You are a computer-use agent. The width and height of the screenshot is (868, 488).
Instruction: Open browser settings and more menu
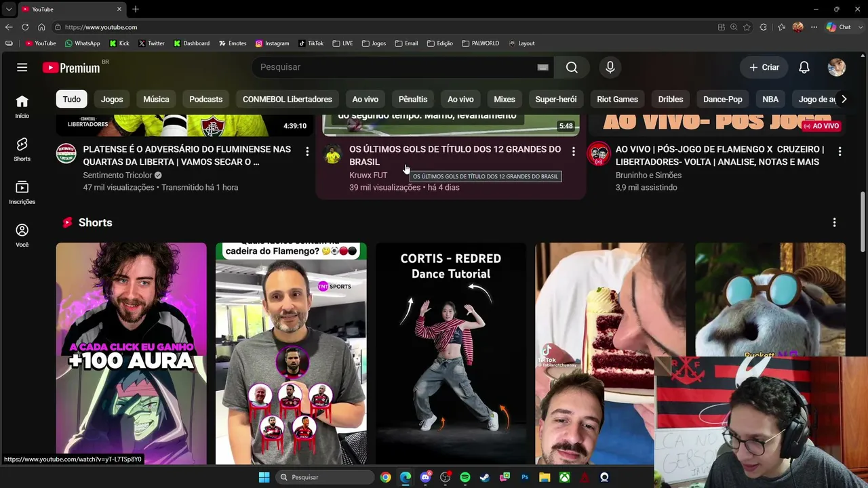click(814, 27)
